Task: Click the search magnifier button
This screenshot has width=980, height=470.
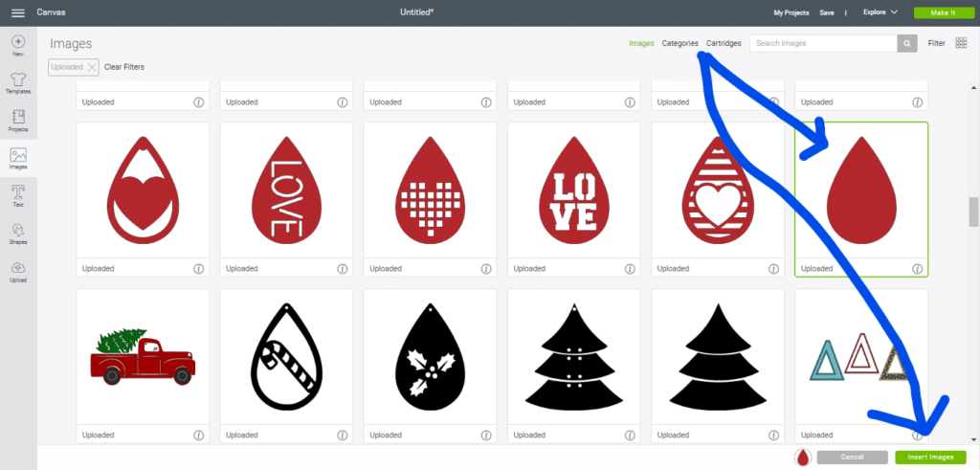Action: [907, 43]
